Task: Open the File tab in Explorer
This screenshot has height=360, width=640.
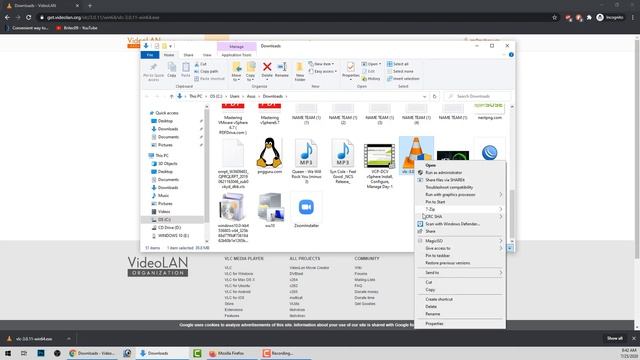Action: 150,55
